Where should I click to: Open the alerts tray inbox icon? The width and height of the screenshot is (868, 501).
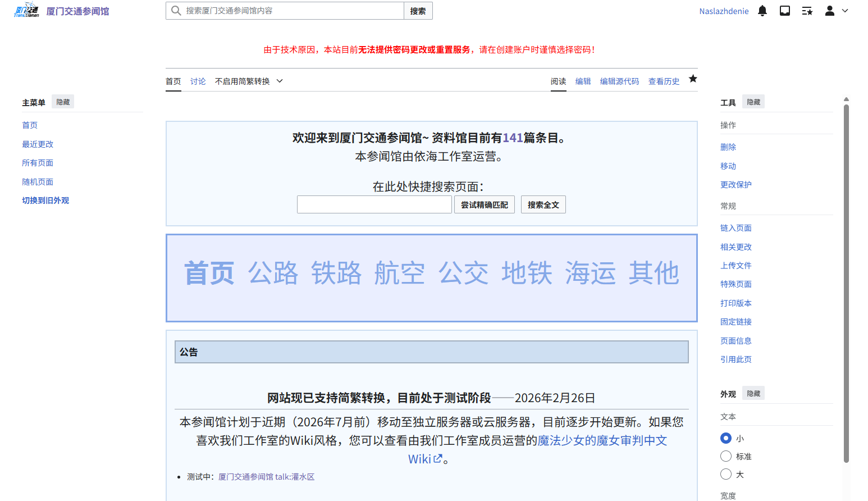[x=784, y=10]
